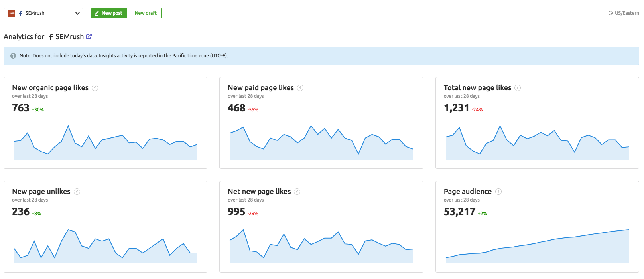Click the Total new page likes chart
The width and height of the screenshot is (644, 279).
tap(537, 142)
